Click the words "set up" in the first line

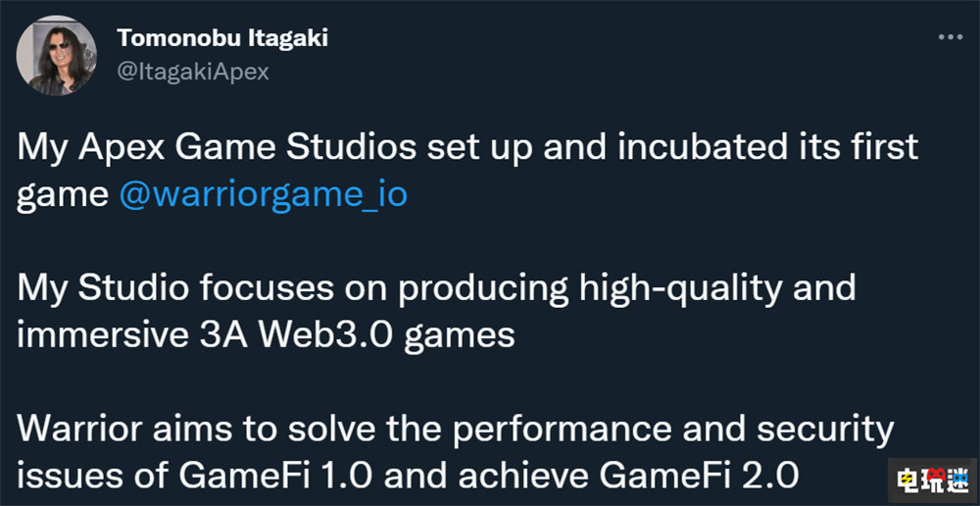pyautogui.click(x=493, y=149)
